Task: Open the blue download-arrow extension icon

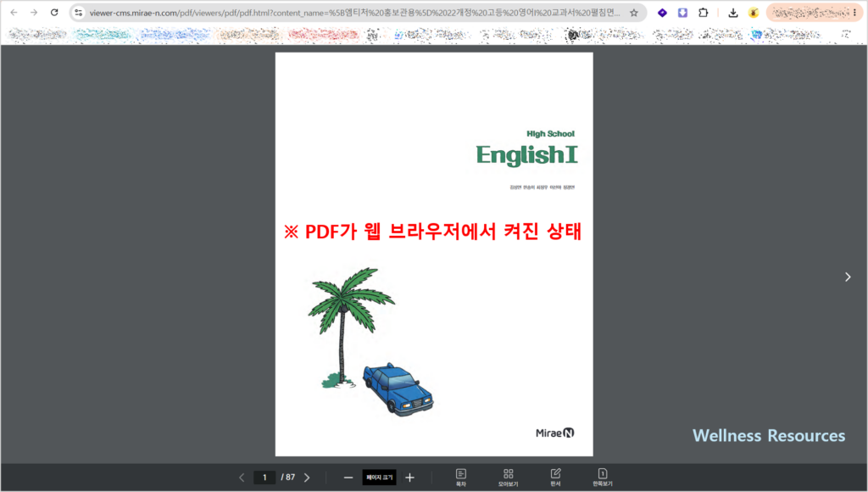Action: pos(682,12)
